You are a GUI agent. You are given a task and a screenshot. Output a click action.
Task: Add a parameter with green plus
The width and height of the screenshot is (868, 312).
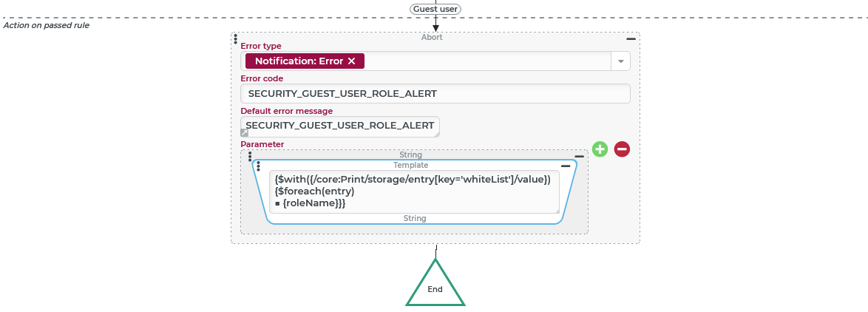(600, 149)
